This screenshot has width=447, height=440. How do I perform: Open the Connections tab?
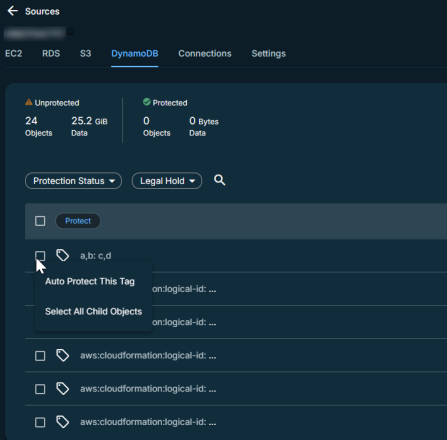pyautogui.click(x=205, y=54)
